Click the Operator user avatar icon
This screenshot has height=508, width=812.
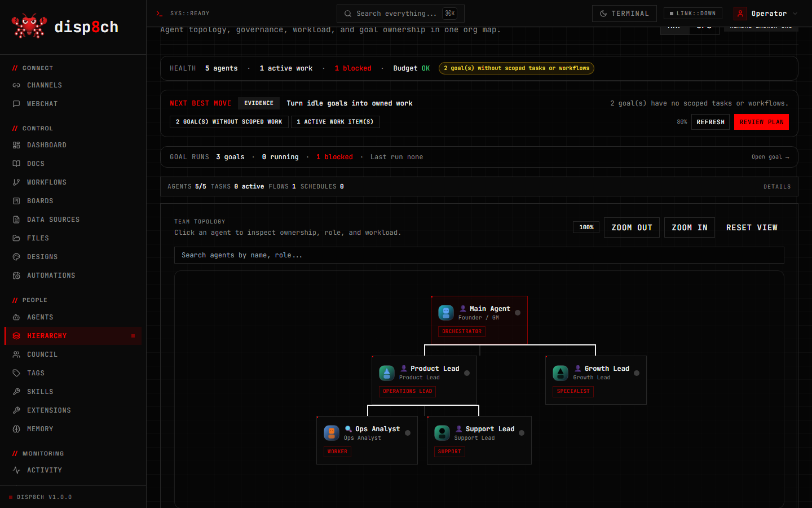pos(740,14)
